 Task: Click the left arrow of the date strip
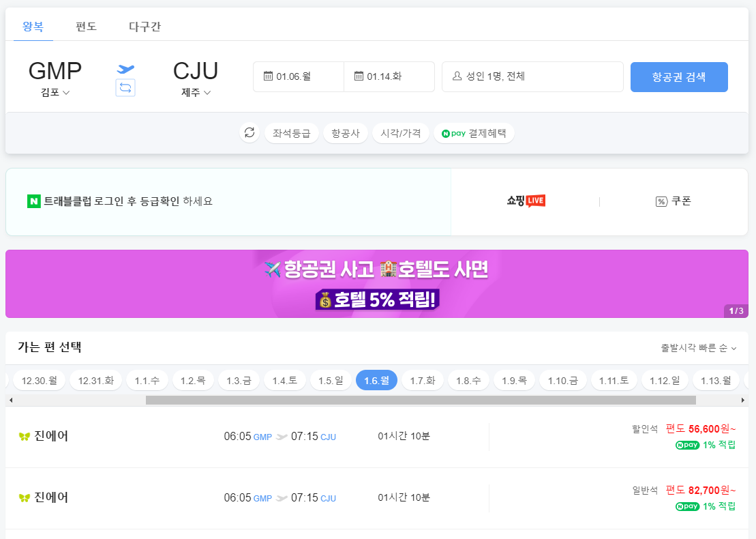pos(10,399)
